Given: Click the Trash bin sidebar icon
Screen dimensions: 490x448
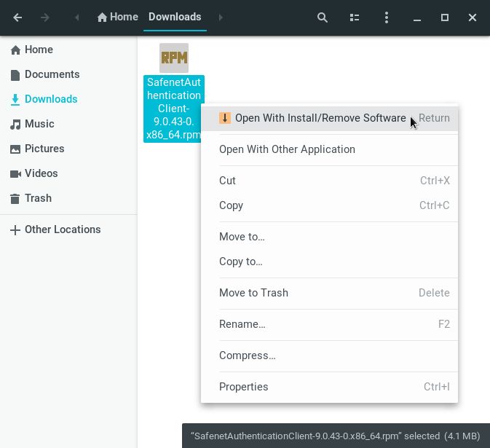Looking at the screenshot, I should click(15, 199).
